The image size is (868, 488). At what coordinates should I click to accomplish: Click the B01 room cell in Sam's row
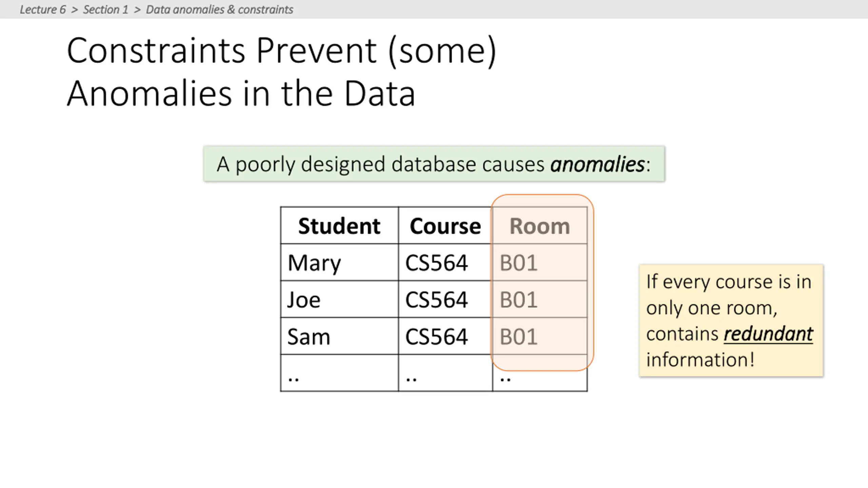pos(519,337)
